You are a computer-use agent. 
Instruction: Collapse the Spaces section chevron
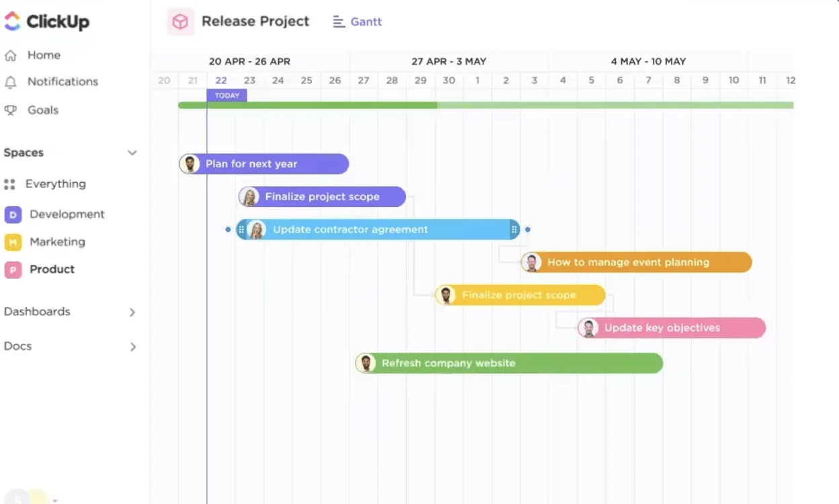click(x=132, y=153)
